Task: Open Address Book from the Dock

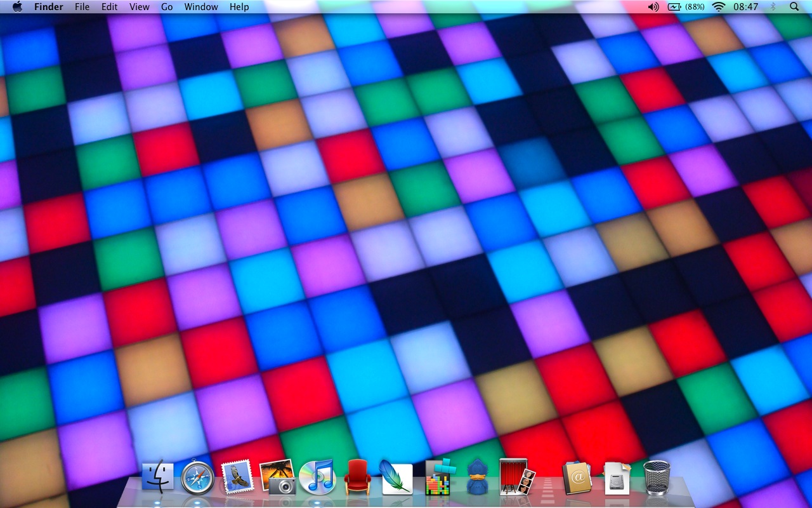Action: click(x=577, y=477)
